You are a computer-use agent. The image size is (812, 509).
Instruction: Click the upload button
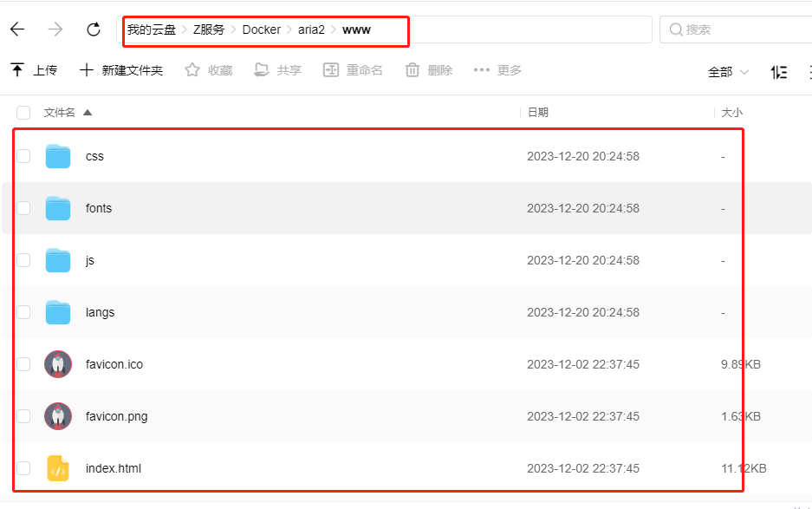34,70
